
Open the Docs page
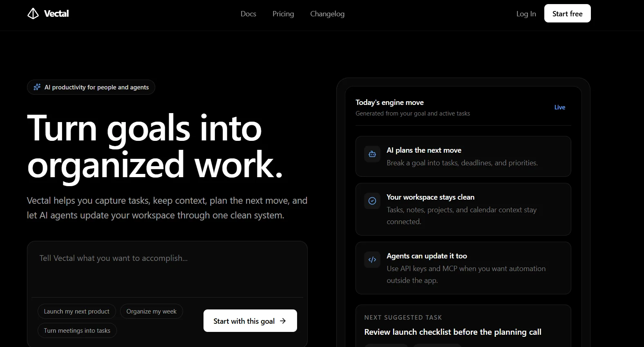click(x=248, y=14)
